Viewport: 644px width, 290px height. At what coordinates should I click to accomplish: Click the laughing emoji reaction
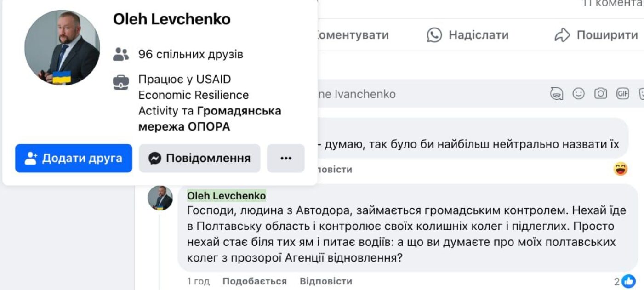coord(621,169)
